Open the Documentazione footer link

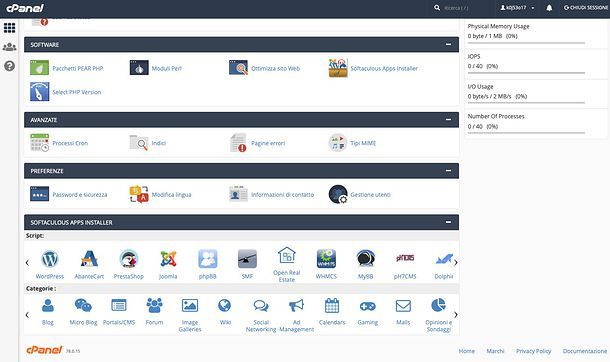[585, 351]
